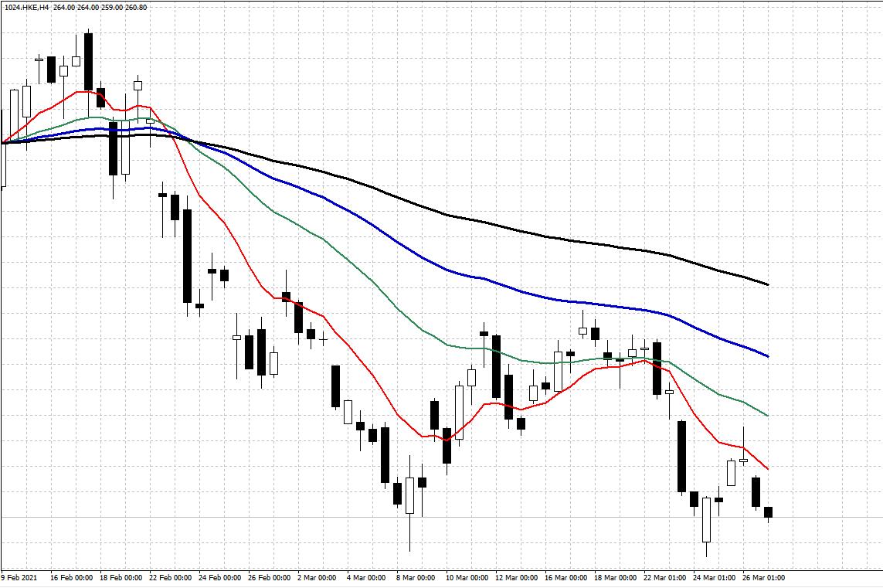Click the 18 Feb 00:00 axis label
This screenshot has width=883, height=588.
(x=121, y=577)
